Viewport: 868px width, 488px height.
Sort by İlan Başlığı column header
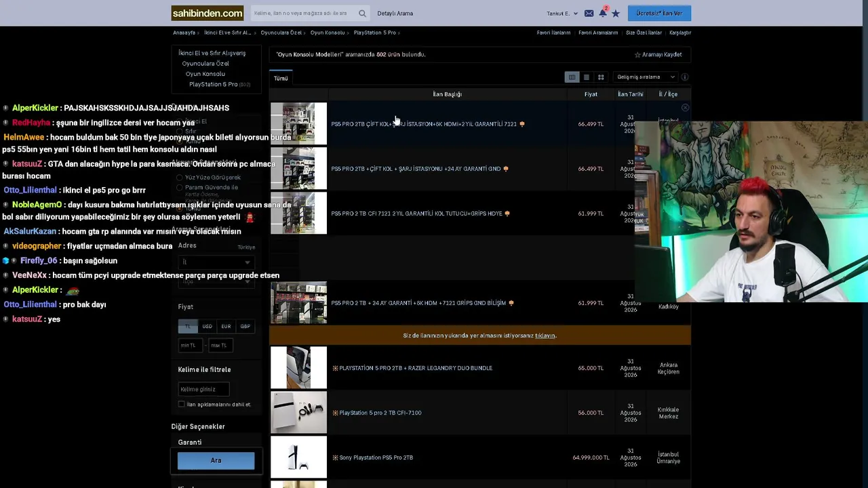click(x=447, y=94)
